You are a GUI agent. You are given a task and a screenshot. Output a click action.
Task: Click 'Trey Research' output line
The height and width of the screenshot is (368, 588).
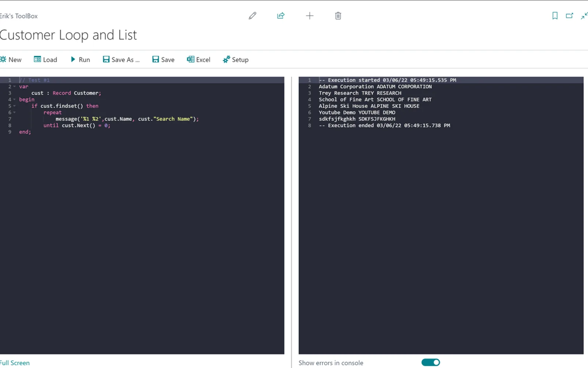360,93
